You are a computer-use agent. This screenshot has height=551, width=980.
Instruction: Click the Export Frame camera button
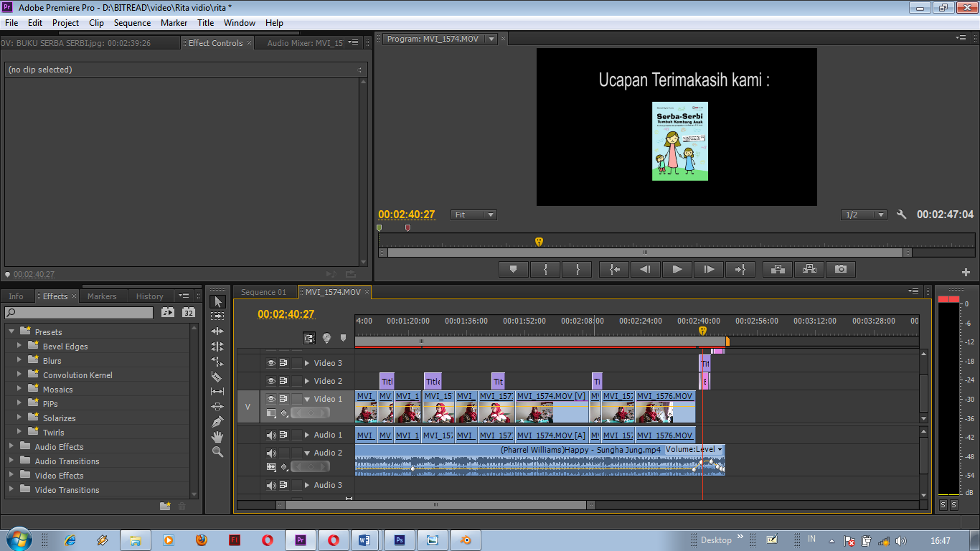[x=841, y=269]
